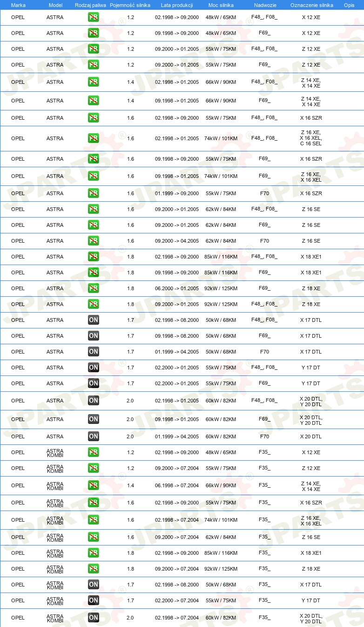Select diesel ON icon for Astra 1.7 X 17 DTL F70
Image resolution: width=364 pixels, height=627 pixels.
coord(93,352)
